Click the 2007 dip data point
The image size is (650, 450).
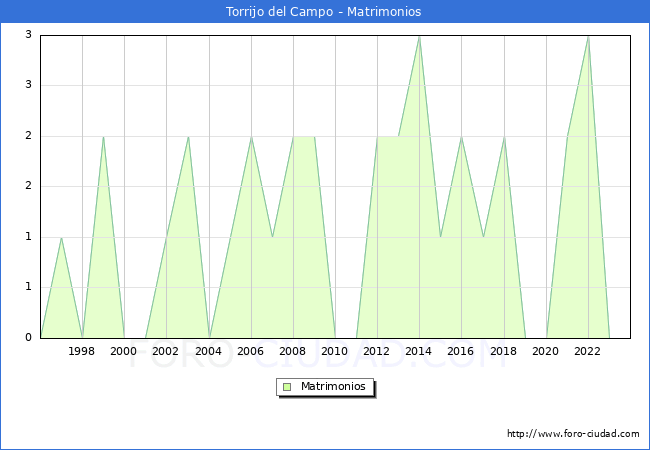click(272, 237)
